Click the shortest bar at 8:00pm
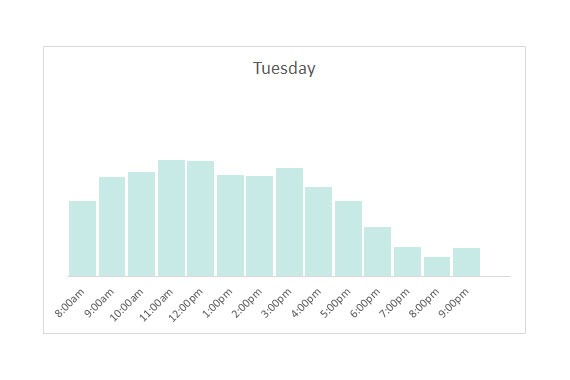The width and height of the screenshot is (570, 380). coord(437,267)
